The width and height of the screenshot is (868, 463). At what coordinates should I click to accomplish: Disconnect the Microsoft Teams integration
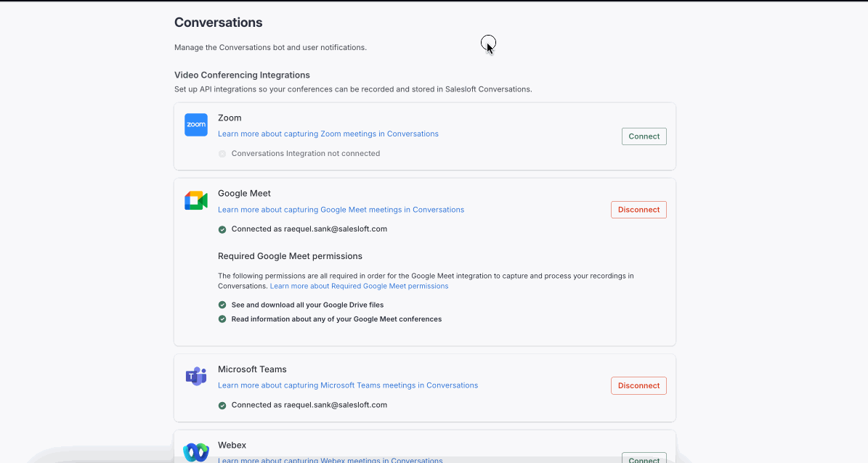tap(638, 386)
